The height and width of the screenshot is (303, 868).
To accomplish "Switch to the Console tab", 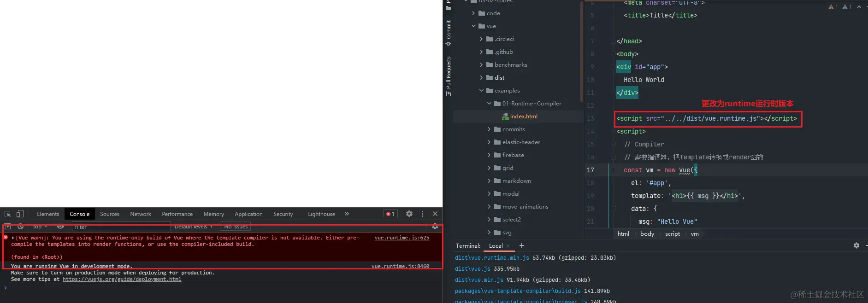I will pos(80,214).
